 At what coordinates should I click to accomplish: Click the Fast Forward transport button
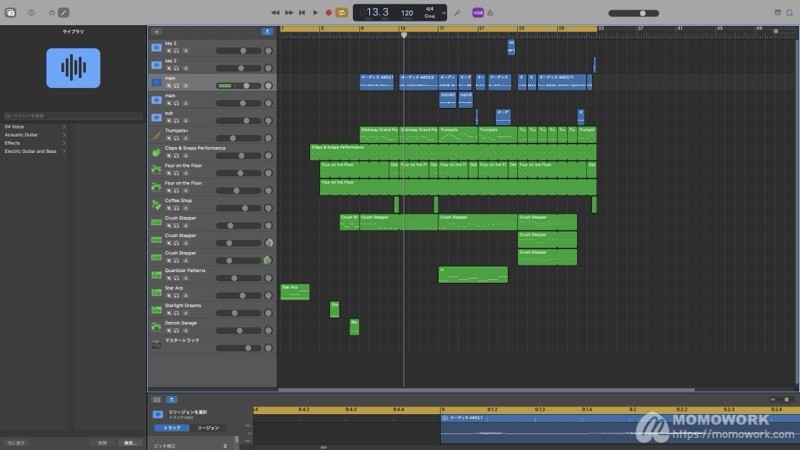tap(289, 13)
